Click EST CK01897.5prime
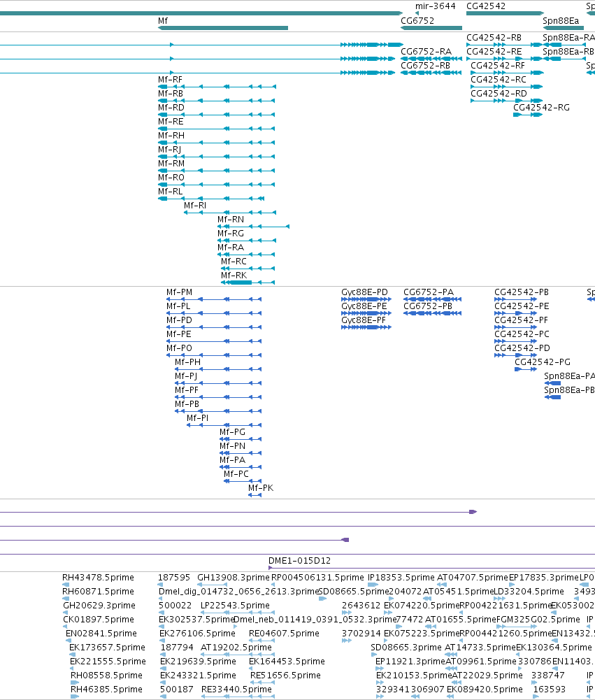Screen dimensions: 595x700 [x=99, y=620]
